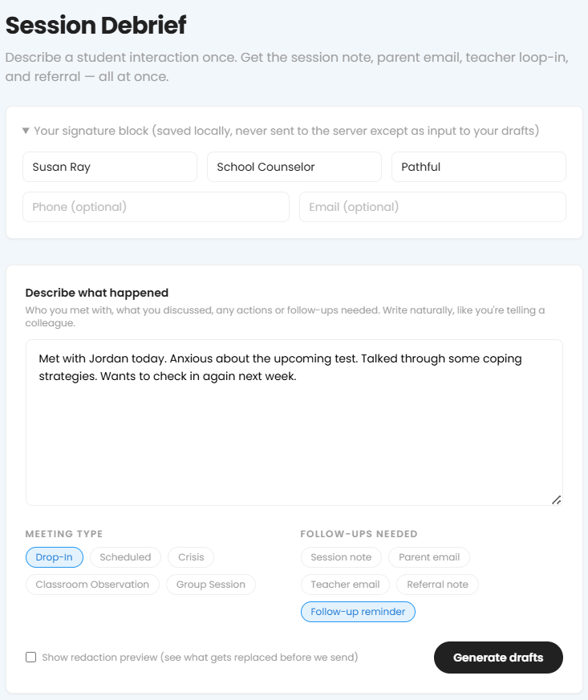This screenshot has width=588, height=700.
Task: Deselect the Drop-In meeting type
Action: click(x=55, y=557)
